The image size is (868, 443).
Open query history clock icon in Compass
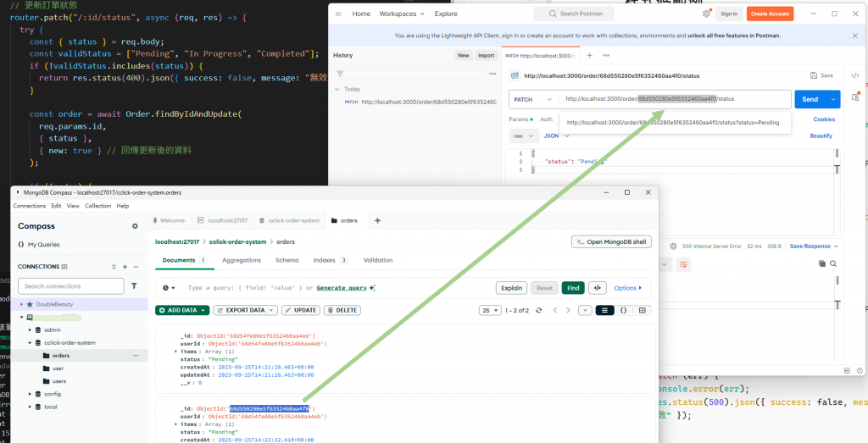(169, 288)
